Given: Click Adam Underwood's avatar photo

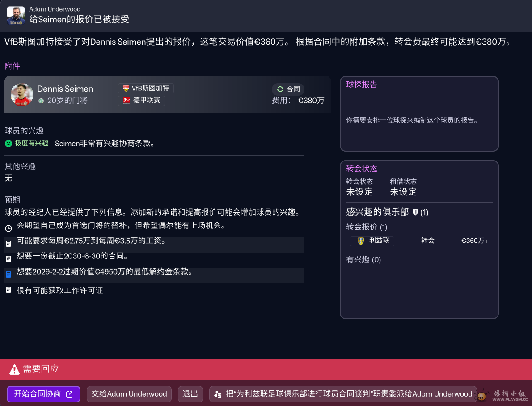Looking at the screenshot, I should [16, 15].
